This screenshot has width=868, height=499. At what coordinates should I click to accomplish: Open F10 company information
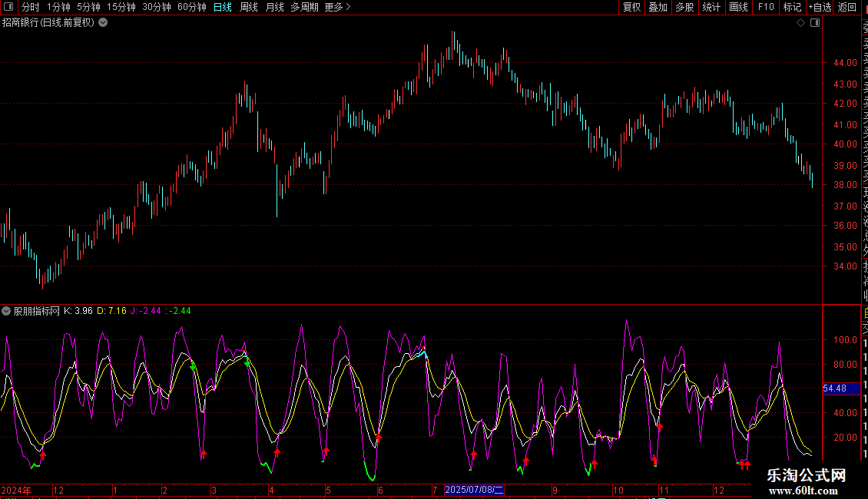click(766, 7)
